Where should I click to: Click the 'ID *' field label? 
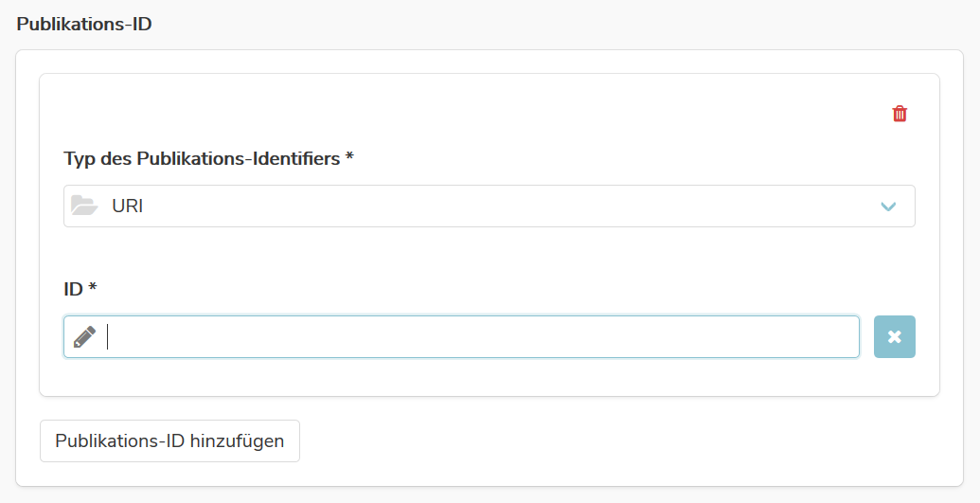80,289
